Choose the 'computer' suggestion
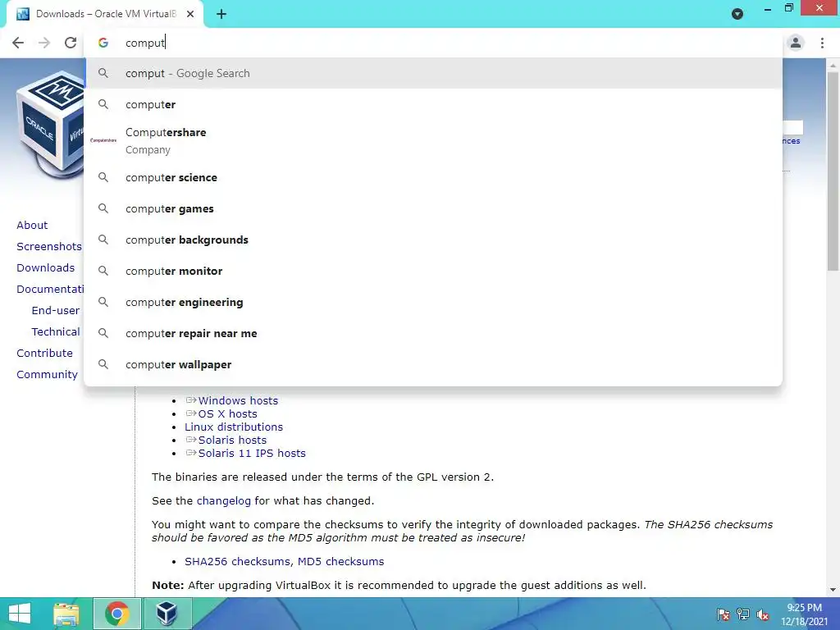 [x=433, y=104]
